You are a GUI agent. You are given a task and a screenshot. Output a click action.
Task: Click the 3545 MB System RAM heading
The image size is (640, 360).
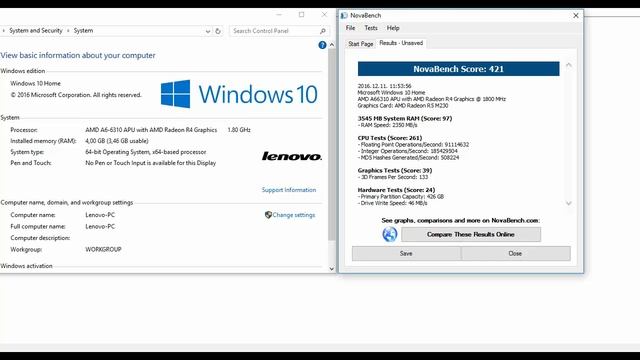(405, 118)
